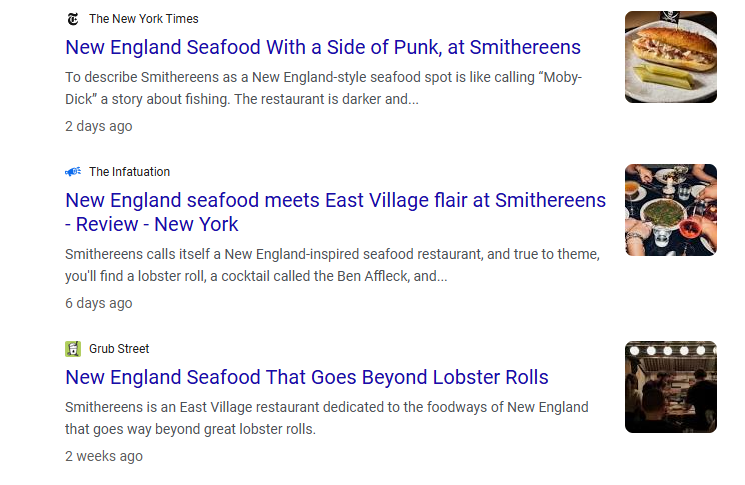Click the foodways of New England snippet
The width and height of the screenshot is (745, 485).
click(326, 407)
